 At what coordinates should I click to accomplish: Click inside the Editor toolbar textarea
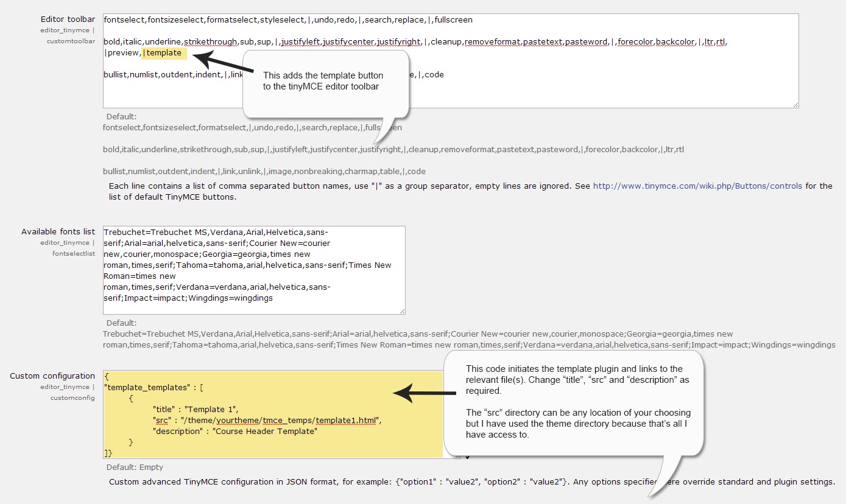[x=451, y=61]
